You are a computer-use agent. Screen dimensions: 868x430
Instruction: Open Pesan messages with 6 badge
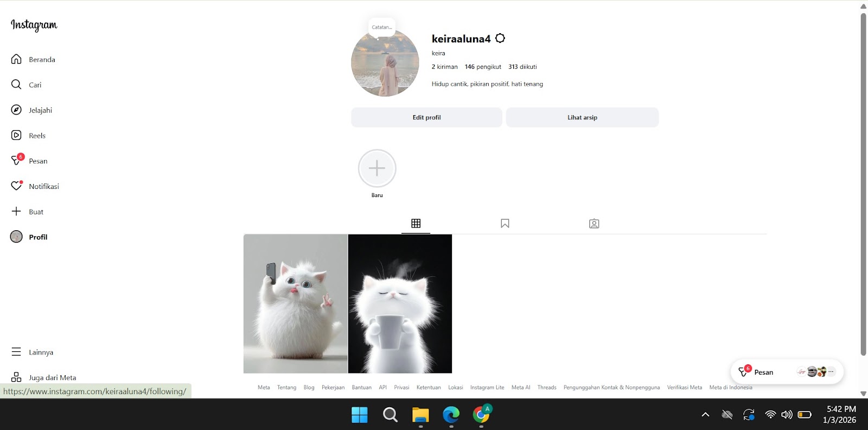(17, 161)
